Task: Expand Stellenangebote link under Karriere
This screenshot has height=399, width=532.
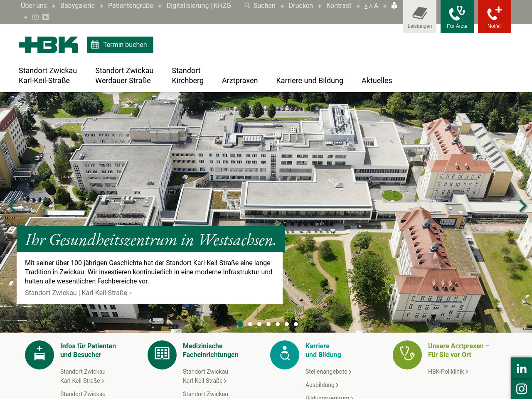Action: [328, 372]
